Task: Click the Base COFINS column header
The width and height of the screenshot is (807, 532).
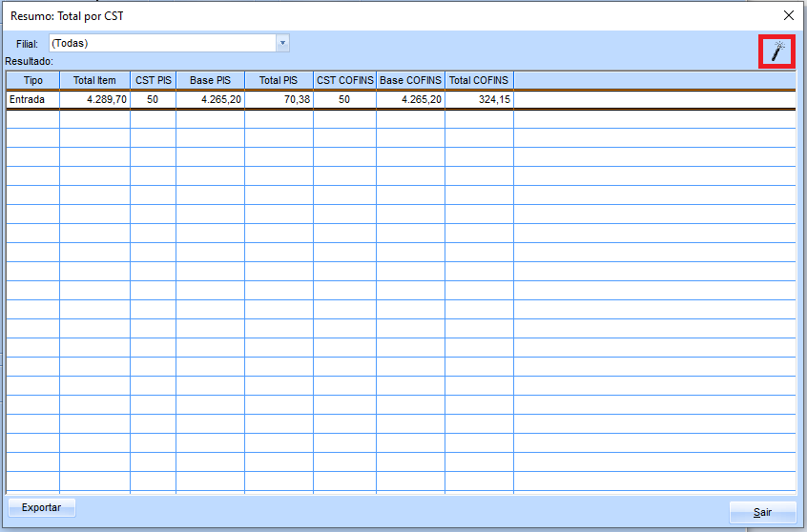Action: (x=410, y=80)
